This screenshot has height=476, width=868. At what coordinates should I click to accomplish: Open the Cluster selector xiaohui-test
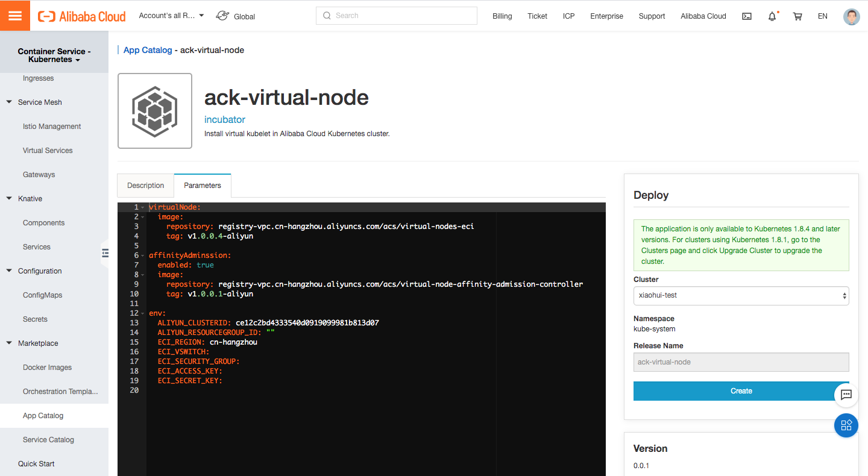[741, 296]
